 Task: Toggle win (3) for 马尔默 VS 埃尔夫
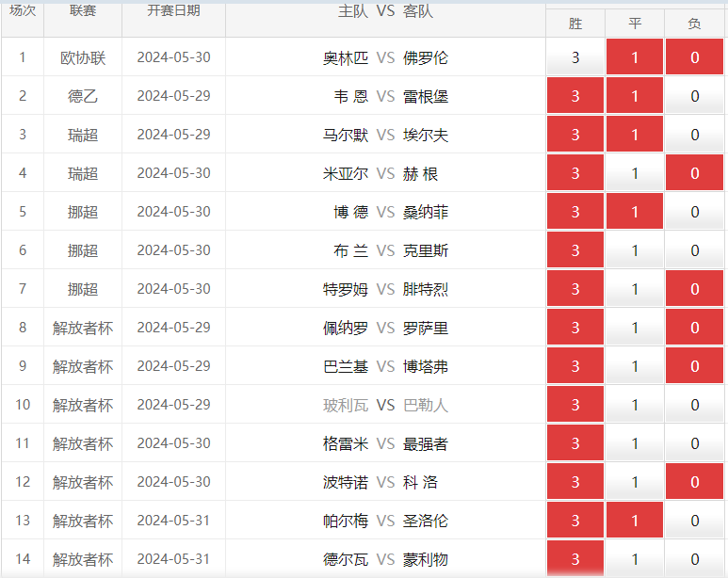click(575, 135)
